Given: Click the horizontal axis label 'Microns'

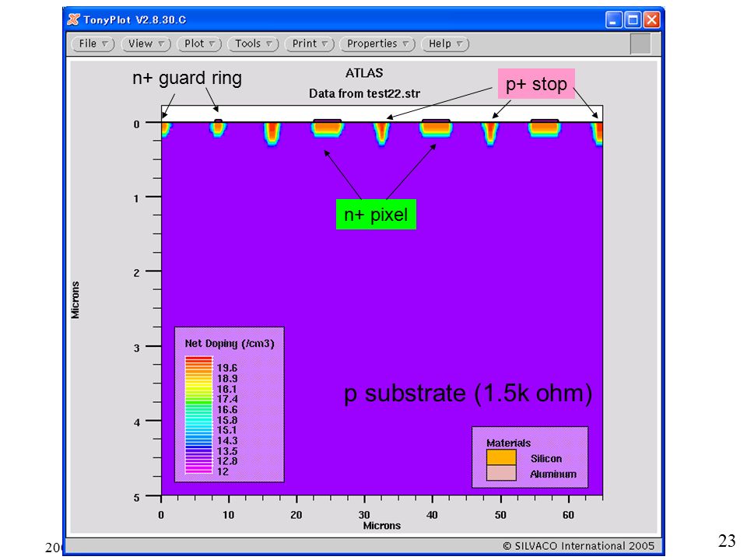Looking at the screenshot, I should coord(381,526).
